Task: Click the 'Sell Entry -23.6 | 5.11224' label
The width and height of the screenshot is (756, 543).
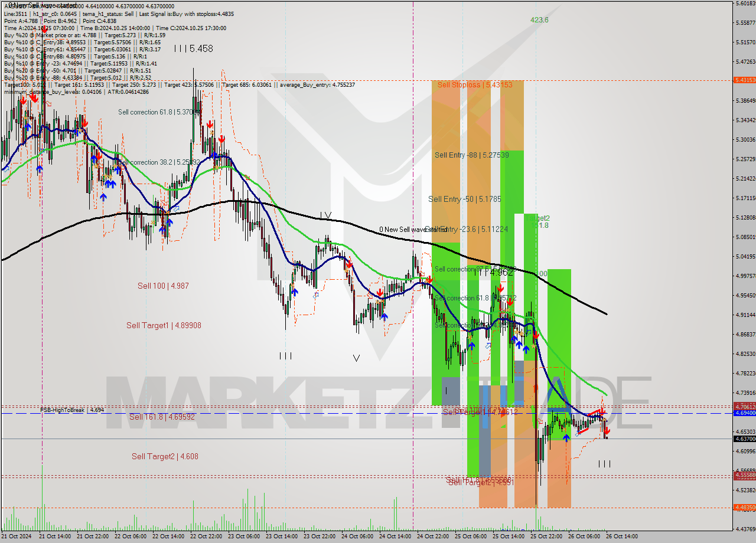Action: click(467, 230)
